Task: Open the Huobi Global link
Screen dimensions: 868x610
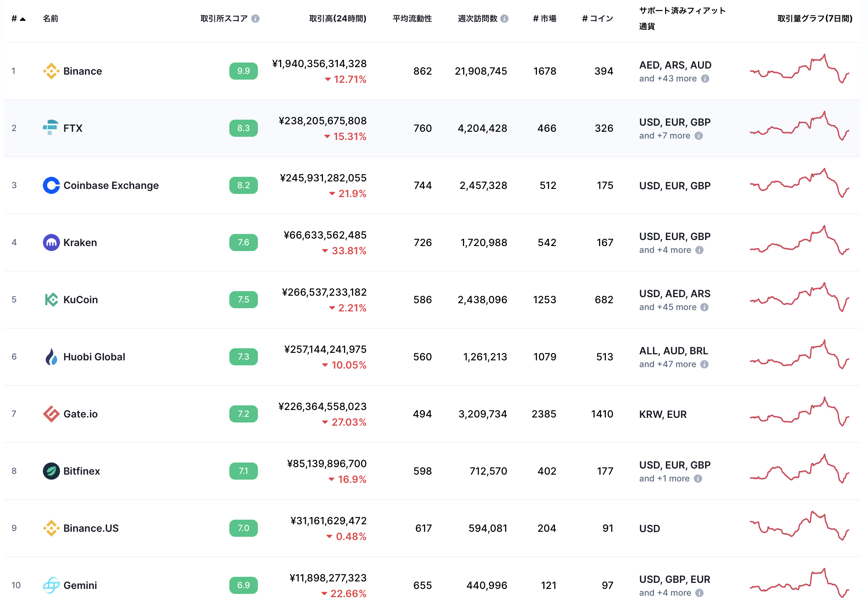Action: click(x=94, y=357)
